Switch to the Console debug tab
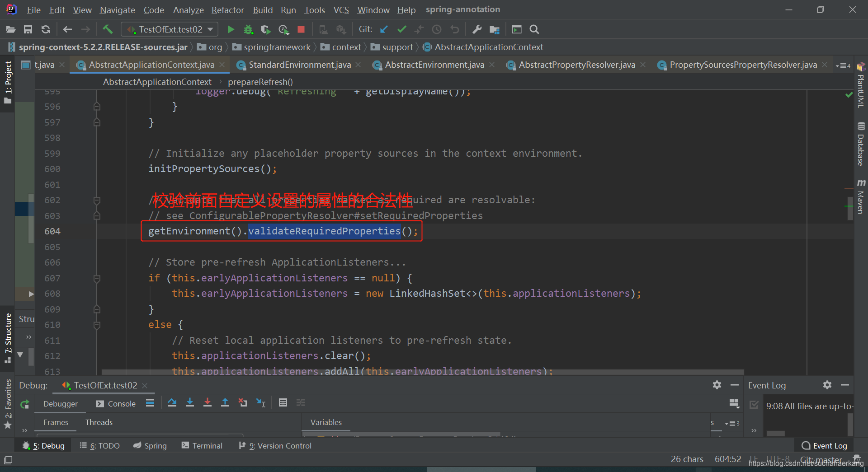Screen dimensions: 868x472 pos(116,404)
